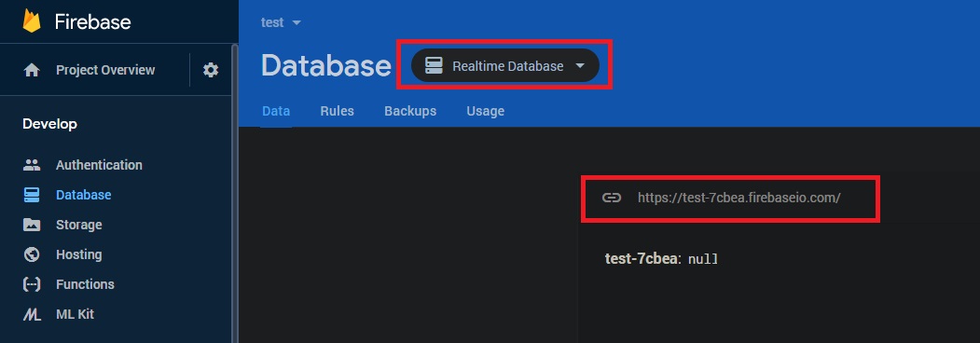
Task: Open project settings gear icon
Action: click(x=211, y=70)
